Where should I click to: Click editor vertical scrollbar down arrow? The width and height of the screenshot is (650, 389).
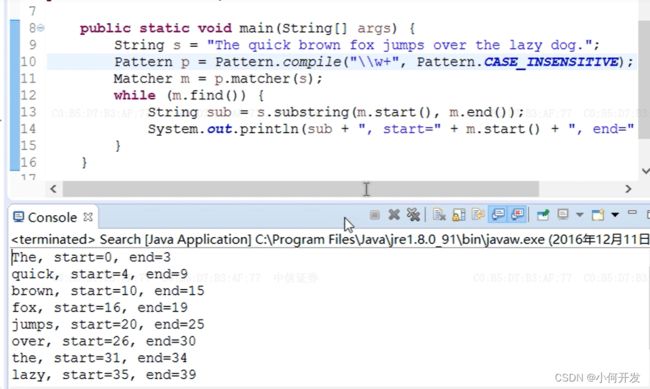tap(645, 171)
